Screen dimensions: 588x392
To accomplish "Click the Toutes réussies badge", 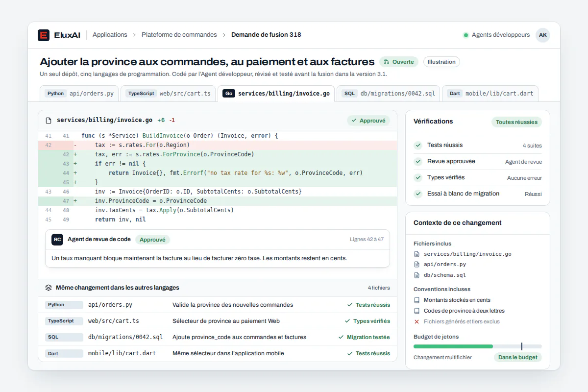I will (516, 122).
